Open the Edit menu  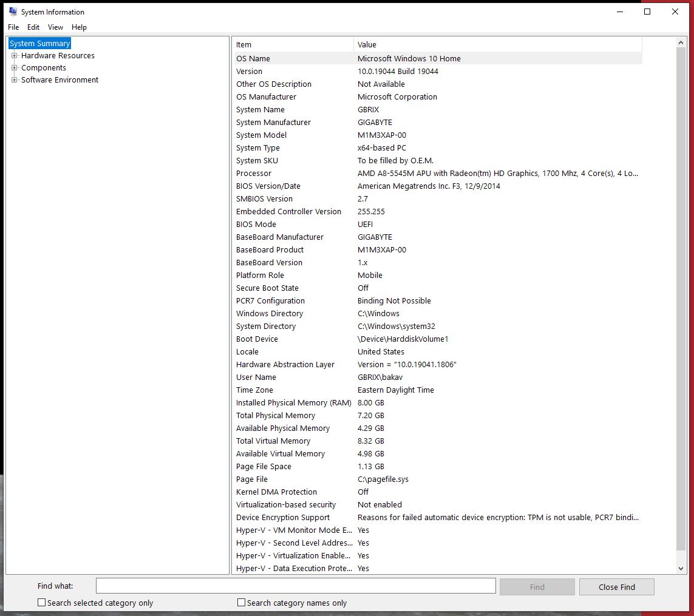click(x=33, y=27)
